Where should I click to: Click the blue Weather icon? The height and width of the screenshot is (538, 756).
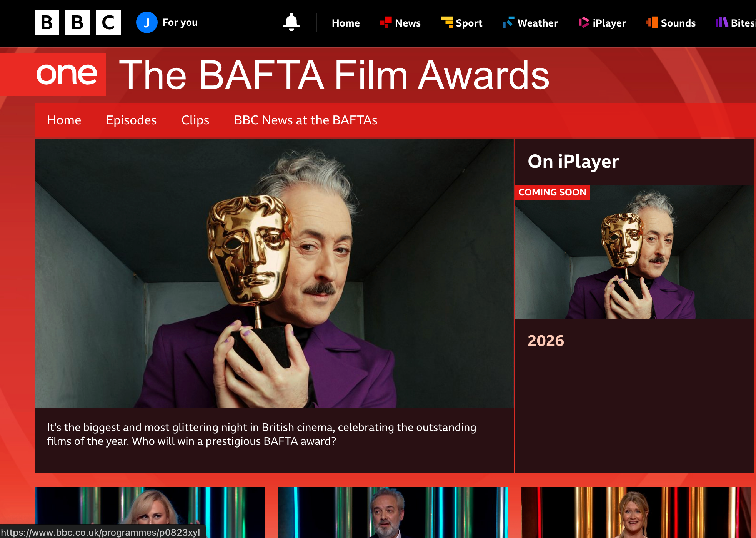[508, 22]
